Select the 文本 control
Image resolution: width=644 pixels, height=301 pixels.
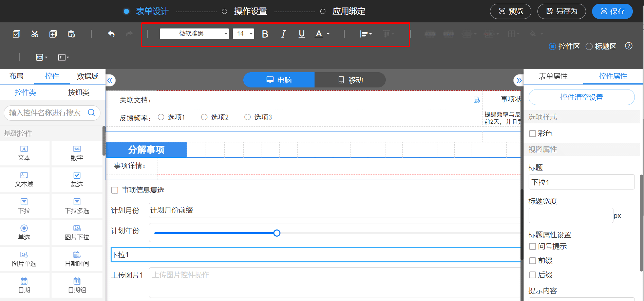pyautogui.click(x=24, y=153)
